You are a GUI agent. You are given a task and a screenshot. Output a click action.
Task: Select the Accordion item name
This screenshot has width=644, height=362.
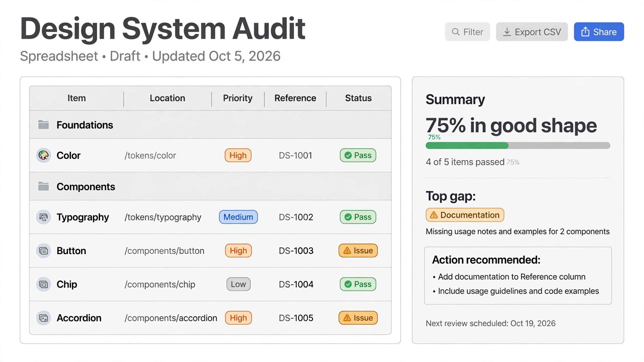(79, 318)
